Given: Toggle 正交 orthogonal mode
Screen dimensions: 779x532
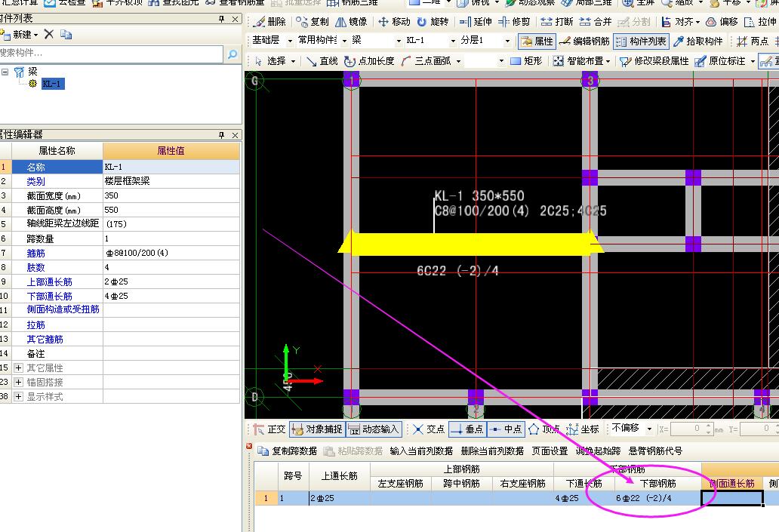Looking at the screenshot, I should tap(269, 429).
